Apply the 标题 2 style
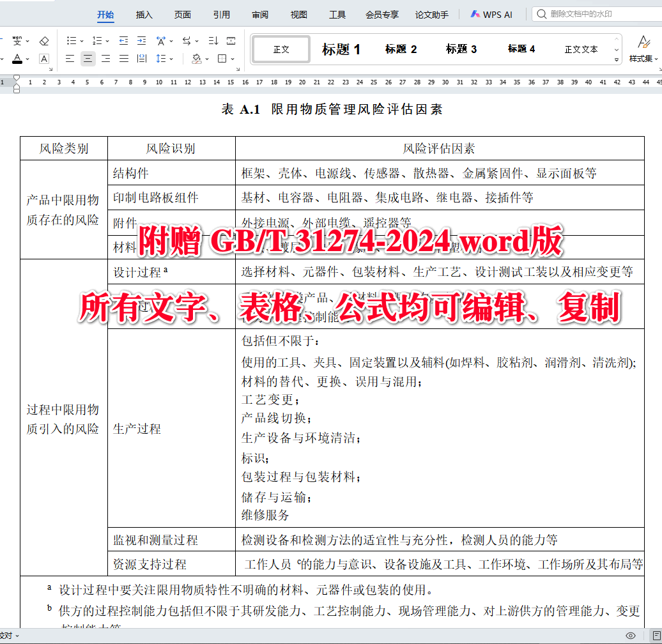The width and height of the screenshot is (662, 644). click(401, 49)
